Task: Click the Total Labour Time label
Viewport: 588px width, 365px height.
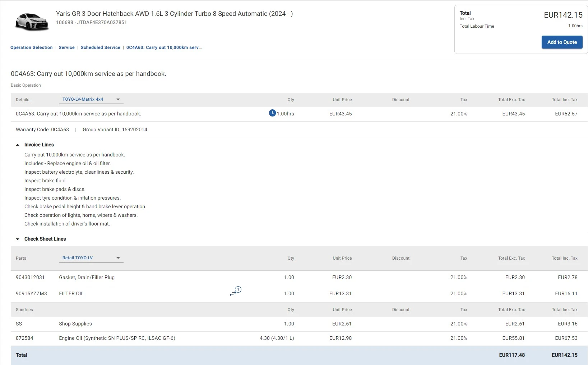Action: 477,26
